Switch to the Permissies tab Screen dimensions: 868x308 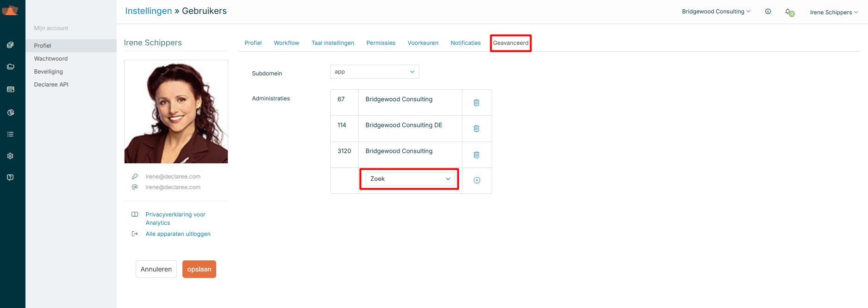(381, 43)
